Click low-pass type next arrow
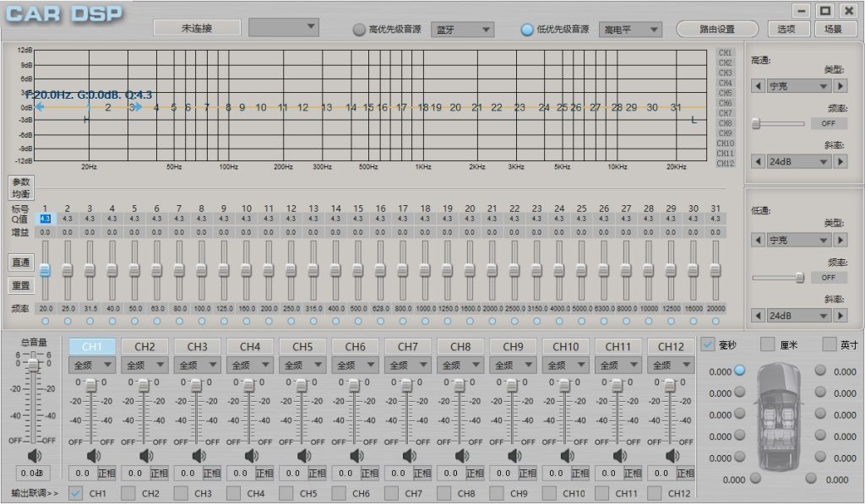865x504 pixels. pyautogui.click(x=841, y=240)
